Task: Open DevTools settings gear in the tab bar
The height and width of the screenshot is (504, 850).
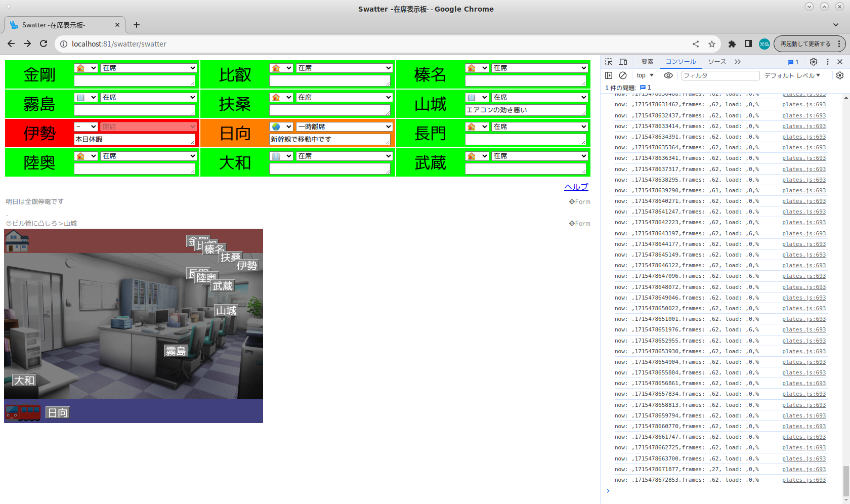Action: click(x=814, y=62)
